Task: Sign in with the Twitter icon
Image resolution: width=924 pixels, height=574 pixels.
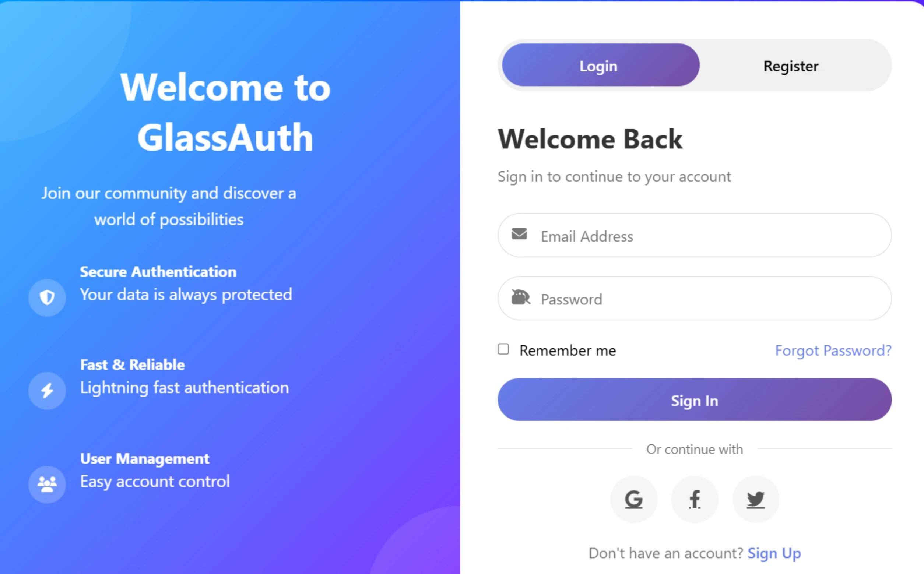Action: (x=755, y=499)
